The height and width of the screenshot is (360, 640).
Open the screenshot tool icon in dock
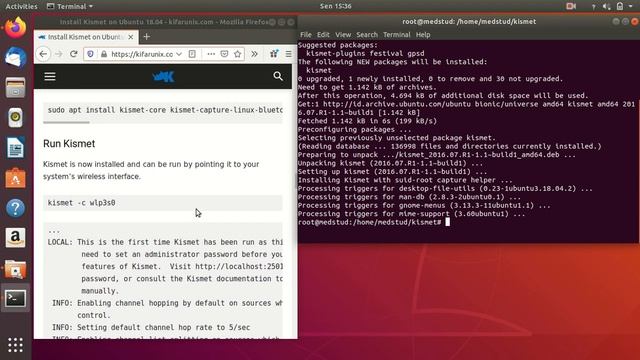coord(16,269)
